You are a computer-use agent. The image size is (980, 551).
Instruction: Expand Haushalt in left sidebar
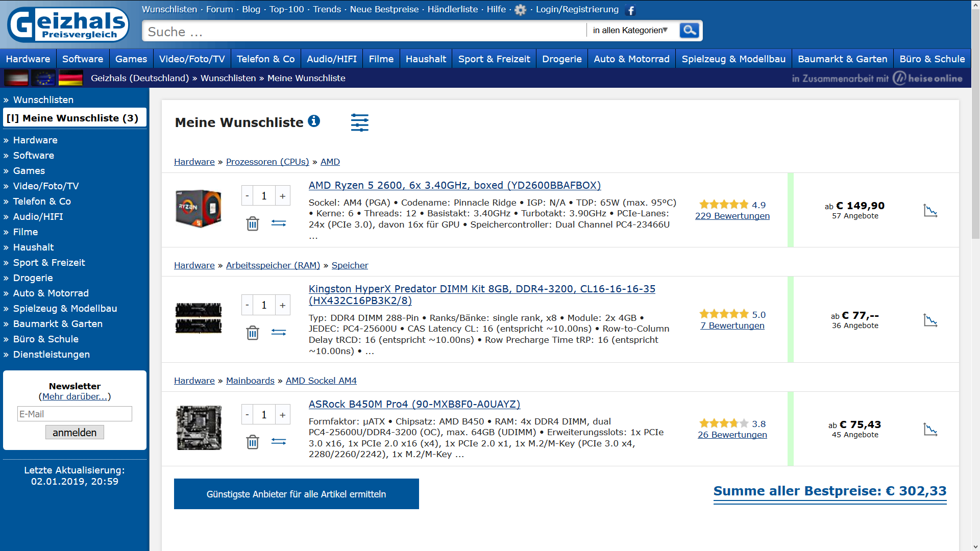tap(33, 247)
